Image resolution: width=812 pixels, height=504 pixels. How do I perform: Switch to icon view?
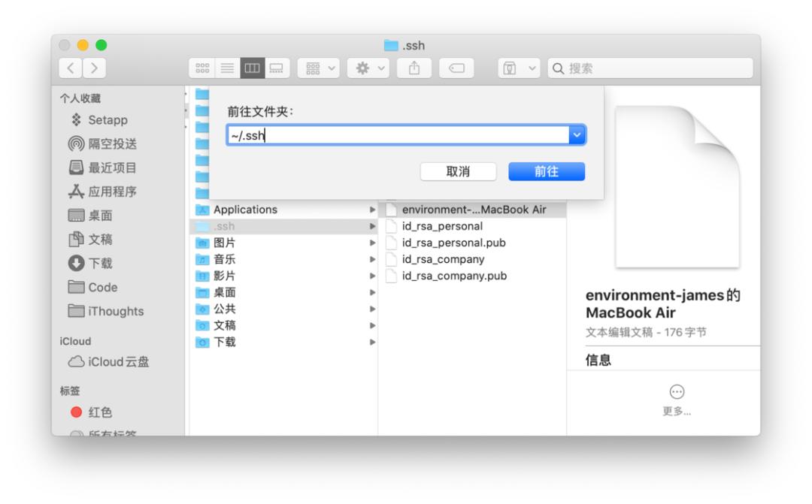click(202, 68)
